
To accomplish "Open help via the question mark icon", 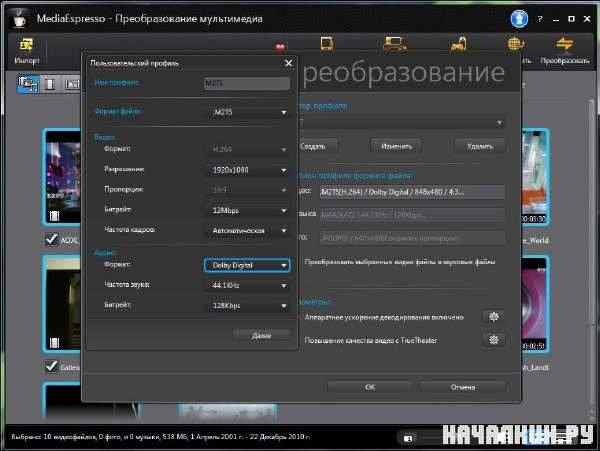I will pyautogui.click(x=540, y=19).
